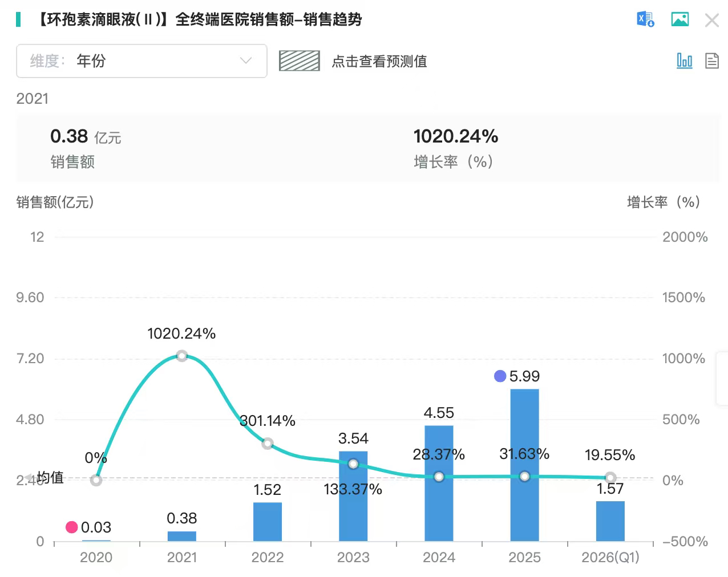Click the 3.54 value label
The image size is (728, 577).
[353, 438]
